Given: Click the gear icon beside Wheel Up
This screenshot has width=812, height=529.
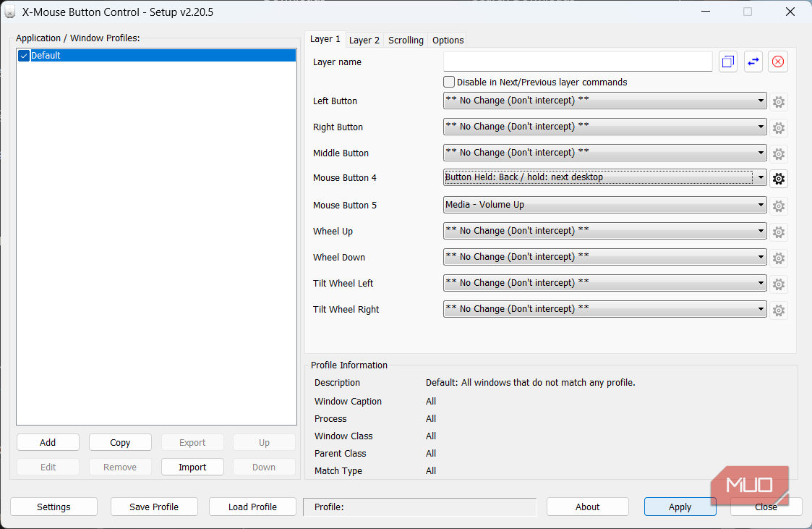Looking at the screenshot, I should (778, 232).
